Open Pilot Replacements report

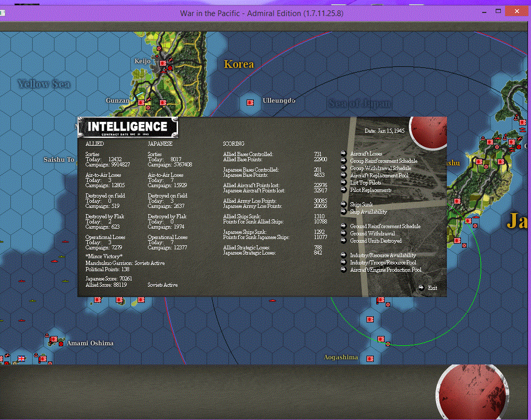pyautogui.click(x=371, y=190)
